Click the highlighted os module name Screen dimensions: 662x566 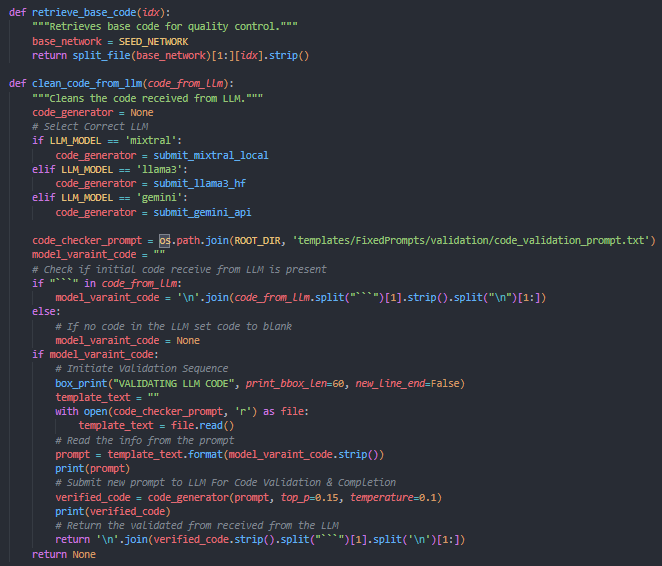click(165, 241)
